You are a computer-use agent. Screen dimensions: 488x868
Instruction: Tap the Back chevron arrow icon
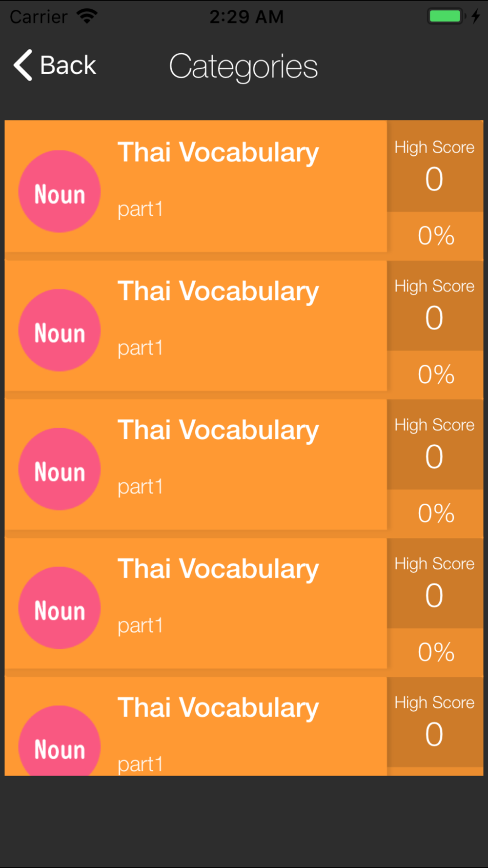(23, 65)
